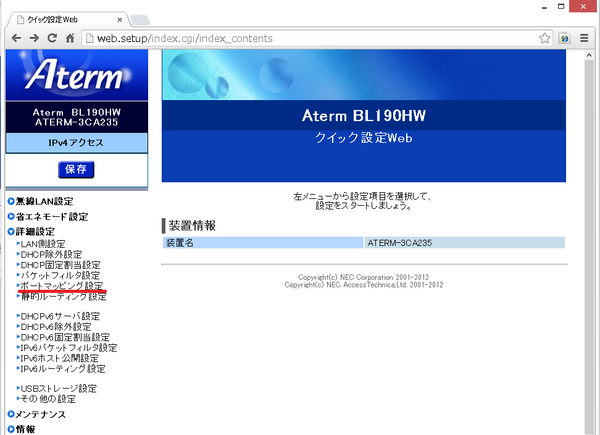Open 静的ルーティング設定 link

[63, 297]
